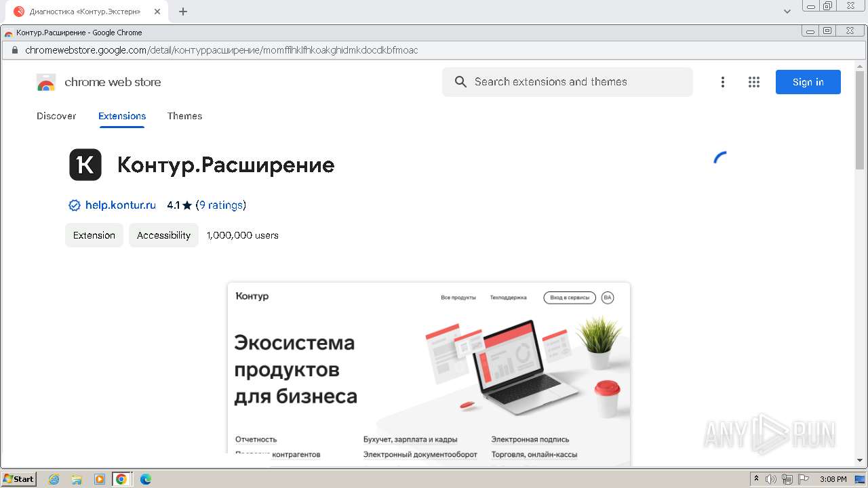
Task: Click the scrollbar down arrow
Action: click(861, 461)
